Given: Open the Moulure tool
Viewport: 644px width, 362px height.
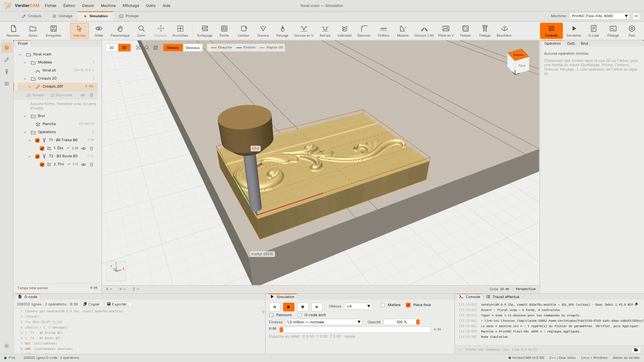Looking at the screenshot, I should [403, 31].
